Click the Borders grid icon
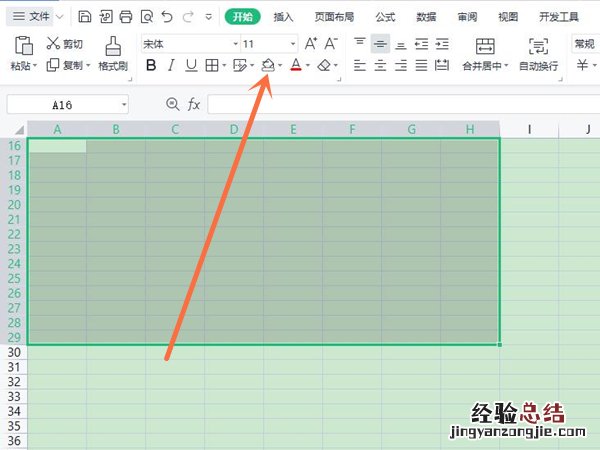The width and height of the screenshot is (600, 450). coord(212,65)
